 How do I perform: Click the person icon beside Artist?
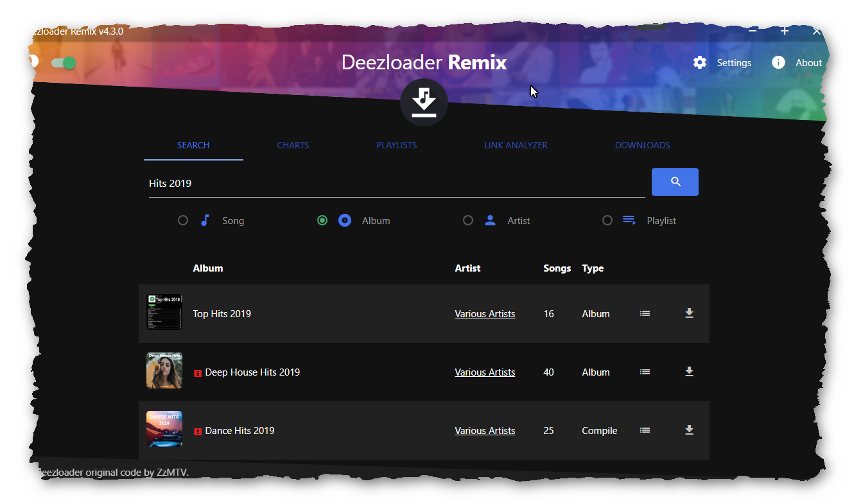(x=490, y=220)
